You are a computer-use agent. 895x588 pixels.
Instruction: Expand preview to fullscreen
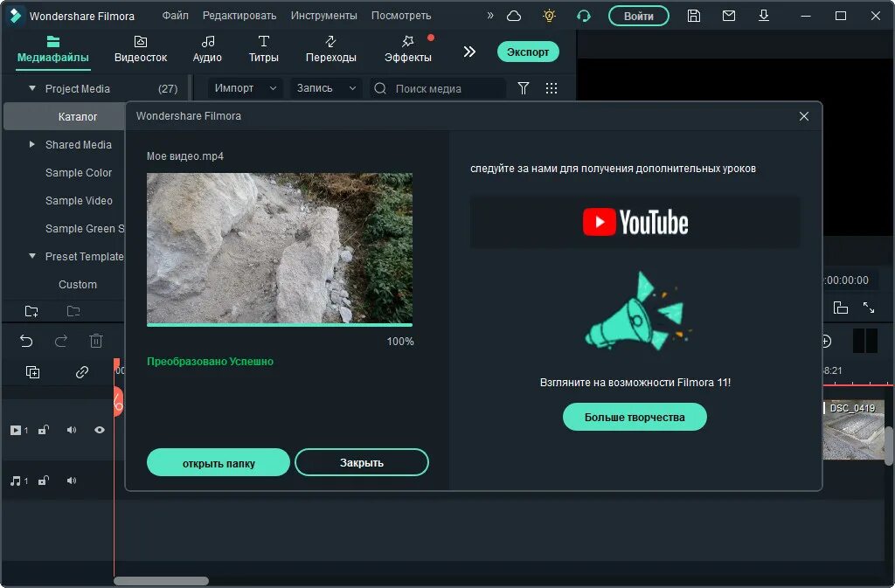click(x=870, y=308)
